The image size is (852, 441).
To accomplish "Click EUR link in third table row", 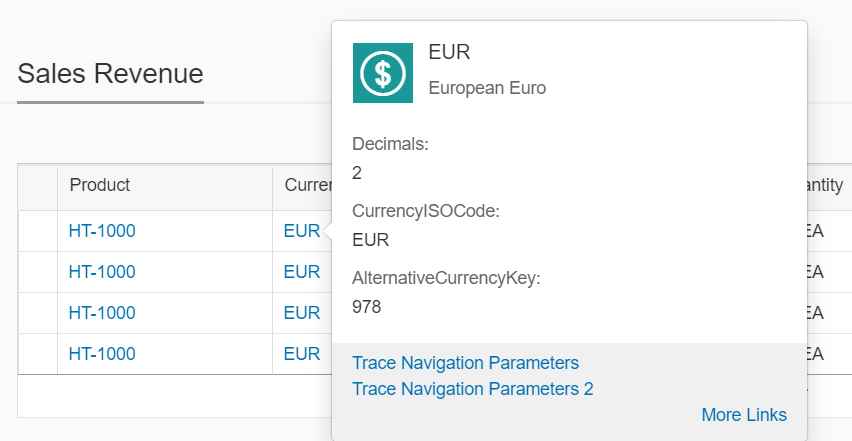I will tap(302, 313).
